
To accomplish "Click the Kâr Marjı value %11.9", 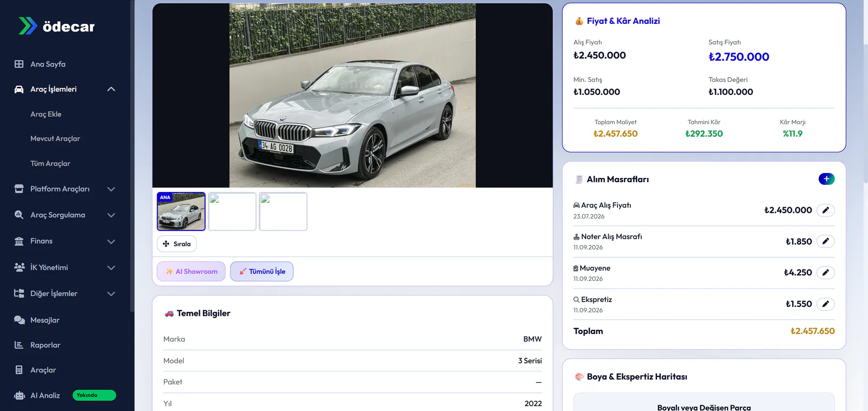I will (x=793, y=134).
